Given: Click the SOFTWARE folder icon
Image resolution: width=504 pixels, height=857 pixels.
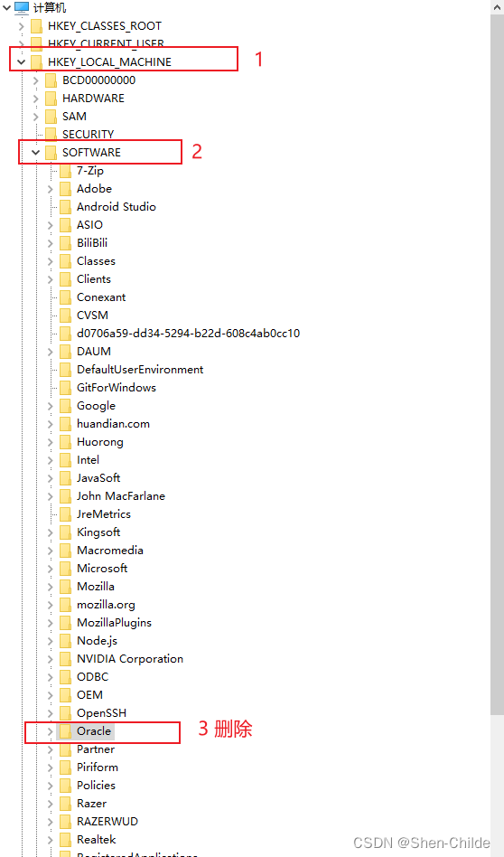Looking at the screenshot, I should pyautogui.click(x=51, y=153).
